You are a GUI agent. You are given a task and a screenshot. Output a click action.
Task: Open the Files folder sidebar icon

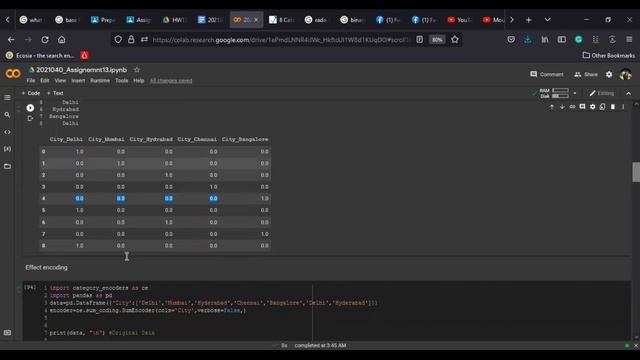(7, 166)
